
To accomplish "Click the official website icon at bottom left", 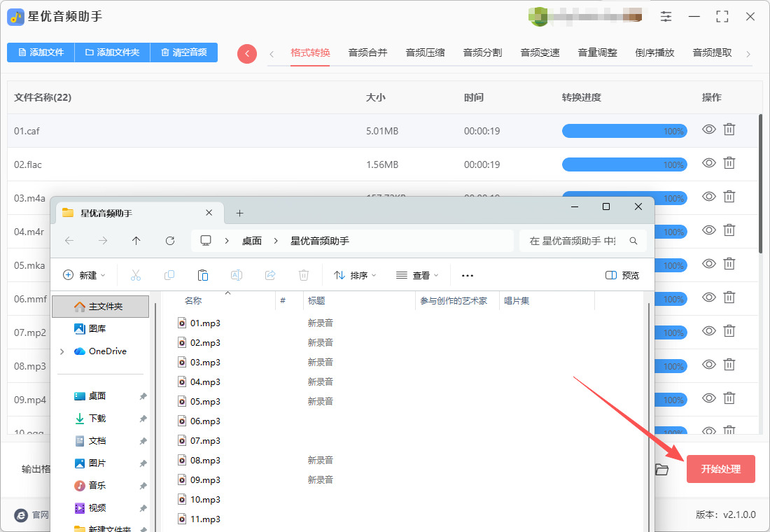I will (x=21, y=514).
